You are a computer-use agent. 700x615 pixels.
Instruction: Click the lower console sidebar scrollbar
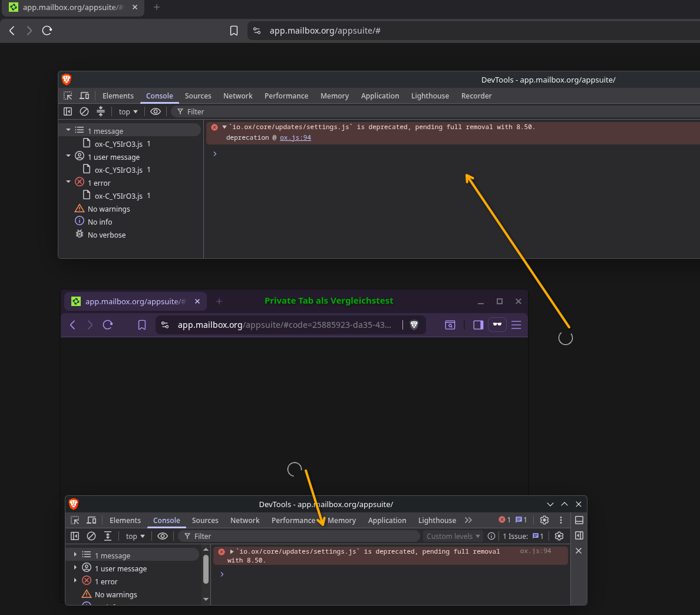pos(206,570)
